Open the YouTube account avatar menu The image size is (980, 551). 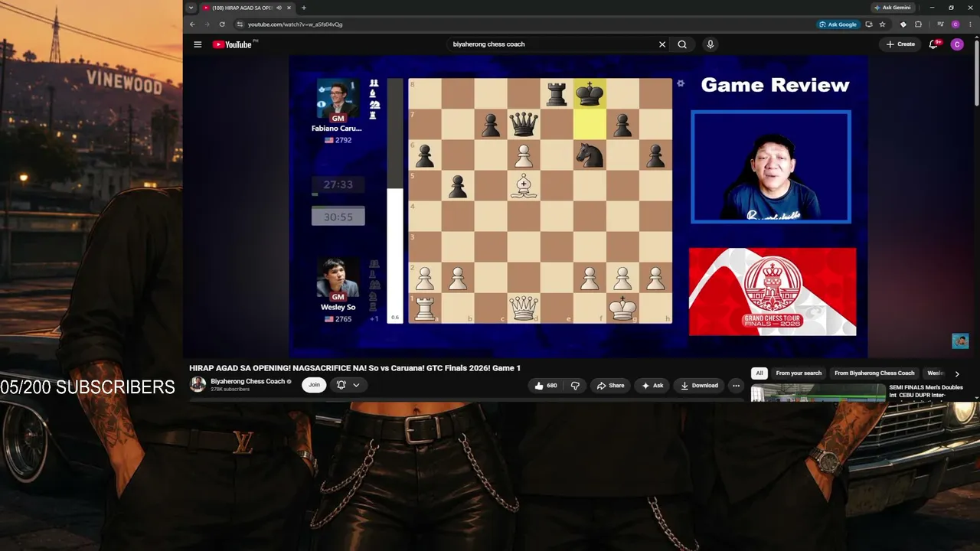point(957,44)
